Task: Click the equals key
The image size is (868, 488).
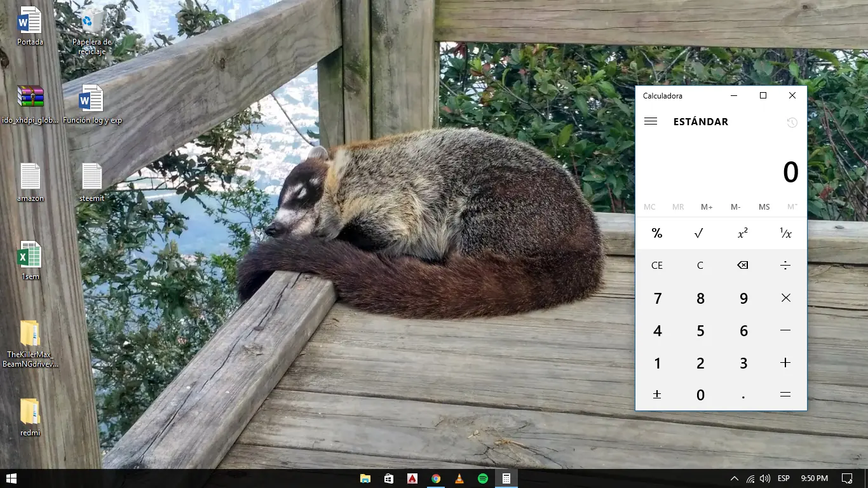Action: pos(785,395)
